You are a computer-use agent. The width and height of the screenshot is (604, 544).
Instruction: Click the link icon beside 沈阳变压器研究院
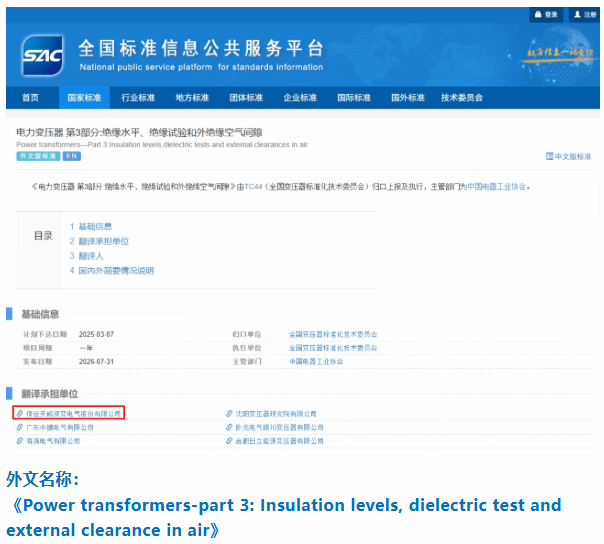click(x=229, y=413)
